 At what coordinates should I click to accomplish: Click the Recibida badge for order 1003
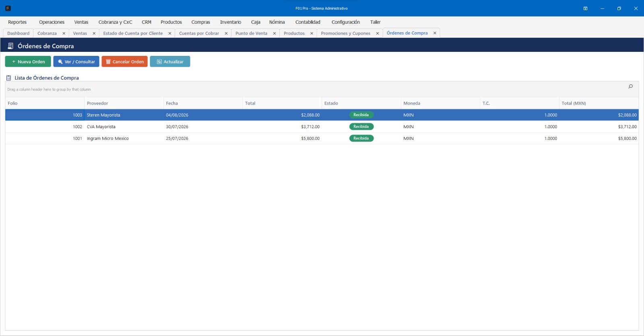coord(361,115)
